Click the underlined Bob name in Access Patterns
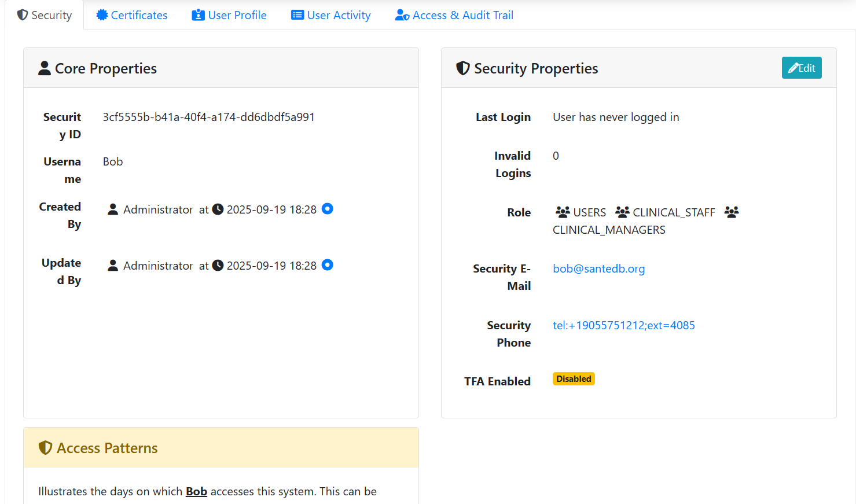This screenshot has height=504, width=856. click(196, 491)
